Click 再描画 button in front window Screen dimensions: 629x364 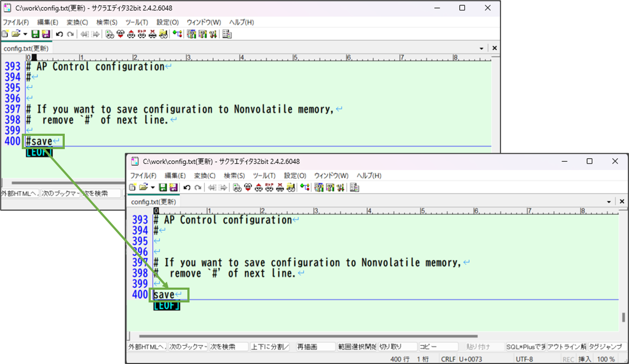tap(315, 347)
